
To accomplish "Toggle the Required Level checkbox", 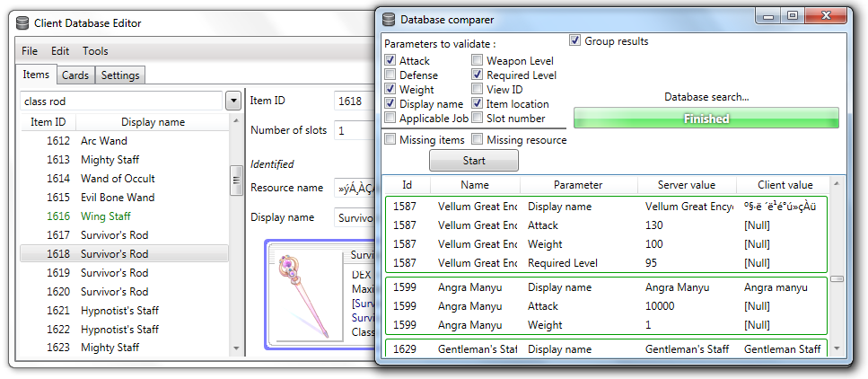I will (x=478, y=75).
